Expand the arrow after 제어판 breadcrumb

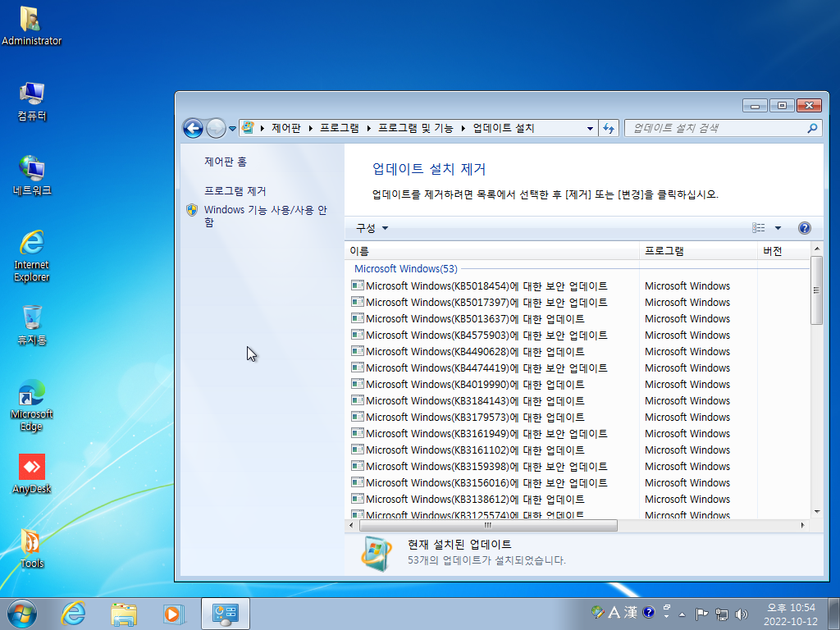click(310, 128)
